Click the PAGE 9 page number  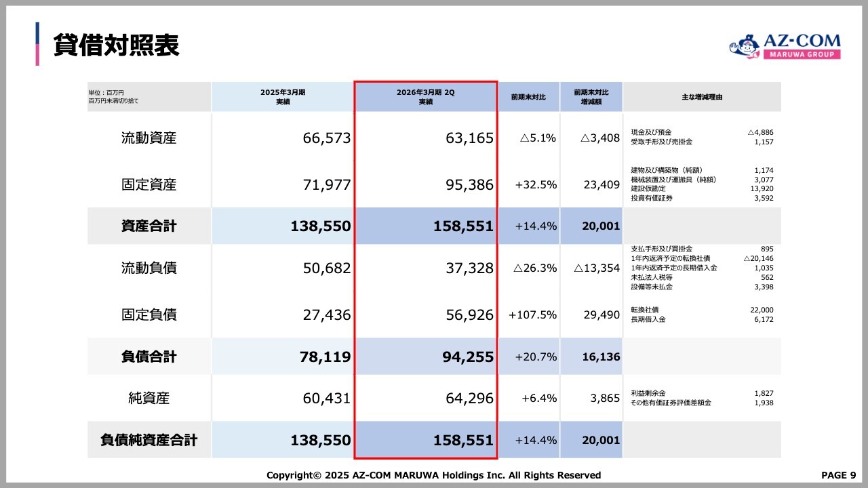(x=838, y=475)
